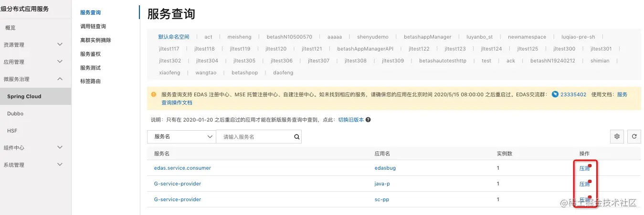Expand the 资源管理 sidebar section

[60, 44]
